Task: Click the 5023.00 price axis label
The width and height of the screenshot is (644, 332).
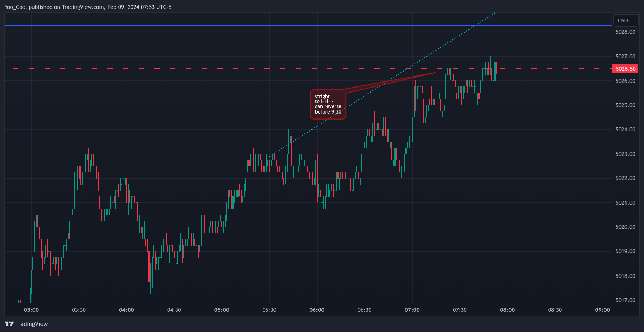Action: pyautogui.click(x=625, y=154)
